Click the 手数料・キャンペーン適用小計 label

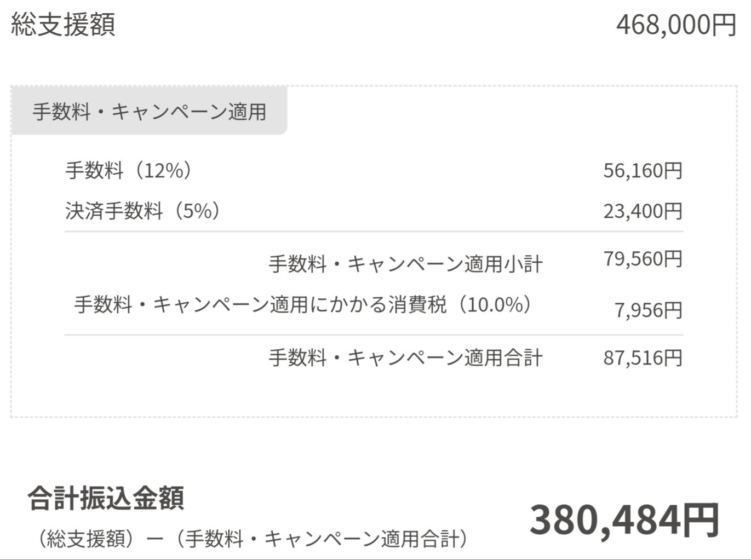pos(405,264)
